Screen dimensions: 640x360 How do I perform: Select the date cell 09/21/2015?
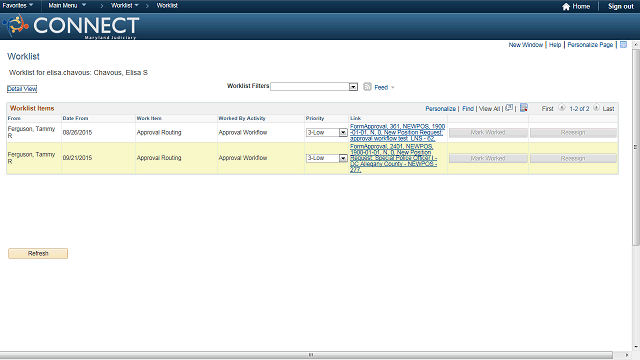(x=77, y=158)
